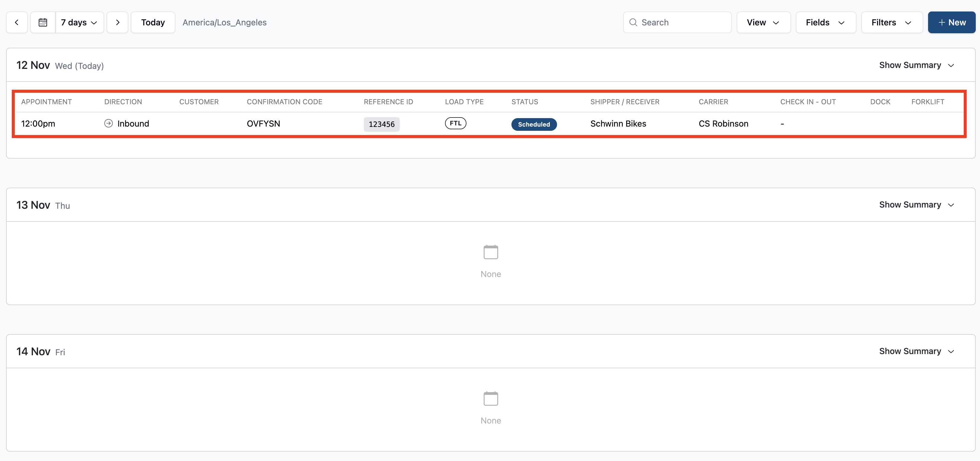Jump to Today
Viewport: 980px width, 461px height.
tap(153, 22)
